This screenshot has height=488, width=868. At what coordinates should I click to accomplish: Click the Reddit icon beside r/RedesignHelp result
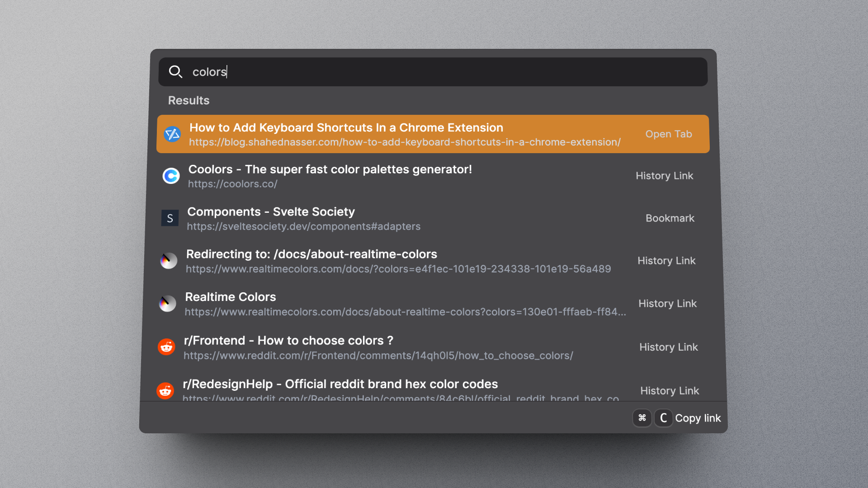click(165, 390)
